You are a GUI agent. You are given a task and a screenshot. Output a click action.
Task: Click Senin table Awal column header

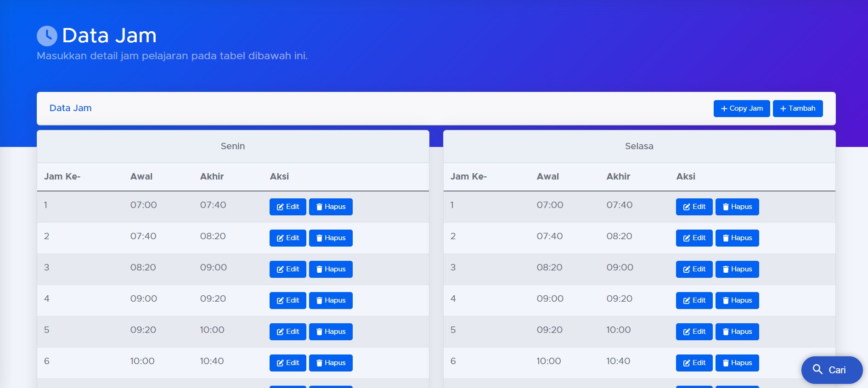click(x=141, y=176)
